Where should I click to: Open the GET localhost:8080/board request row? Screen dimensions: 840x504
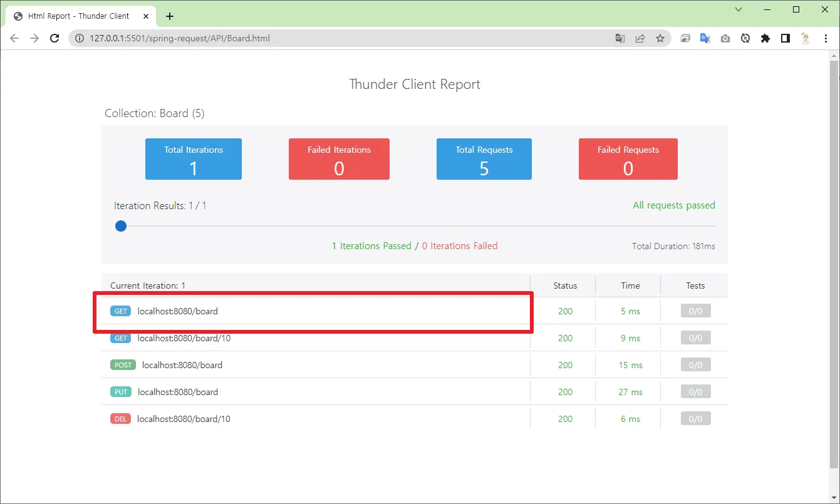coord(415,311)
